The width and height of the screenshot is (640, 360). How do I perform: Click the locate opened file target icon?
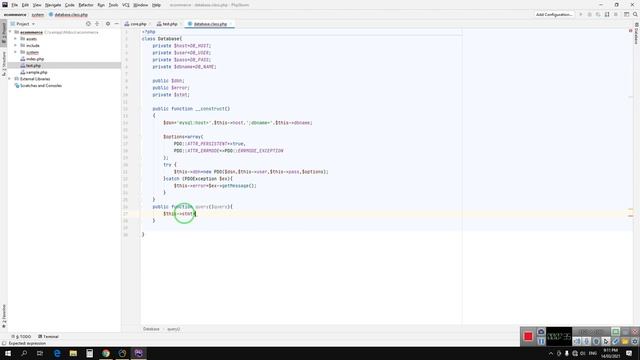coord(88,24)
